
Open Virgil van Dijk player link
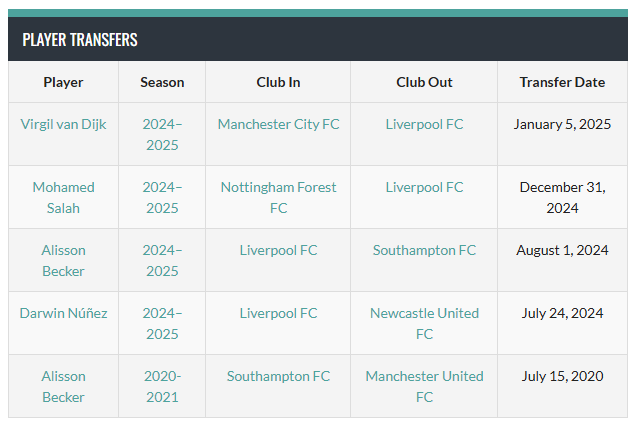tap(63, 124)
